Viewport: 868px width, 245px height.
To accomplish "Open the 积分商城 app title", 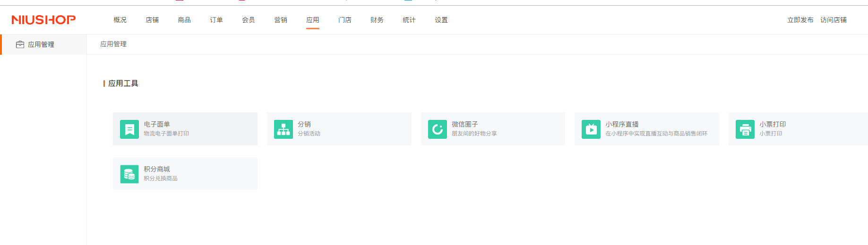I will pyautogui.click(x=157, y=169).
